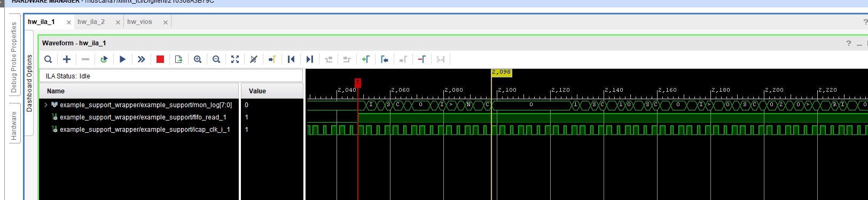Zoom out of the waveform
The height and width of the screenshot is (200, 868).
(216, 59)
